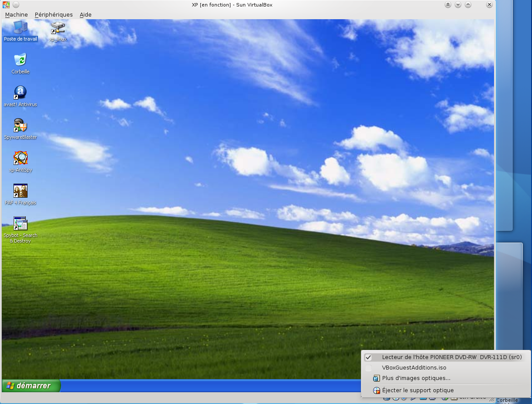Open Spybot - Search & Destroy icon
The image size is (532, 404).
pos(21,224)
